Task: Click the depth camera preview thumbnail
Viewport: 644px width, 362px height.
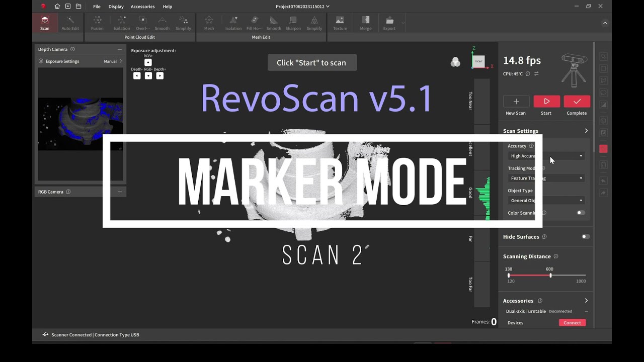Action: coord(80,124)
